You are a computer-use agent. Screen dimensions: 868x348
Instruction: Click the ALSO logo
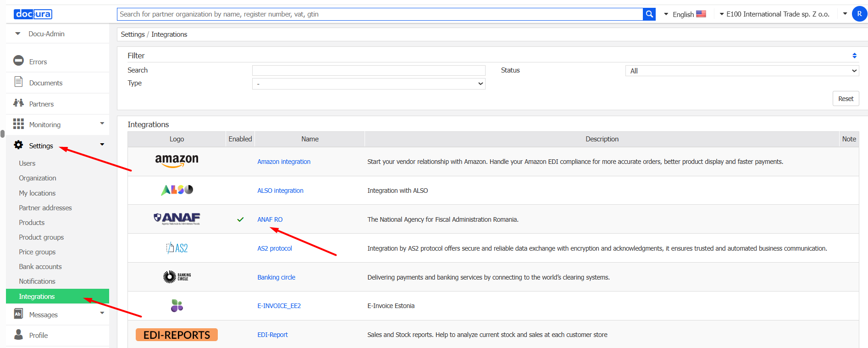[177, 190]
